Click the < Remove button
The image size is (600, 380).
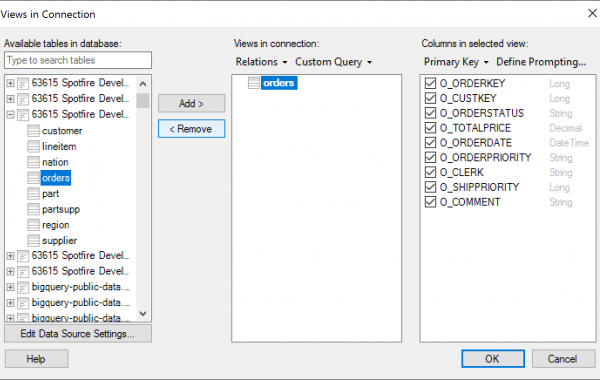coord(191,129)
